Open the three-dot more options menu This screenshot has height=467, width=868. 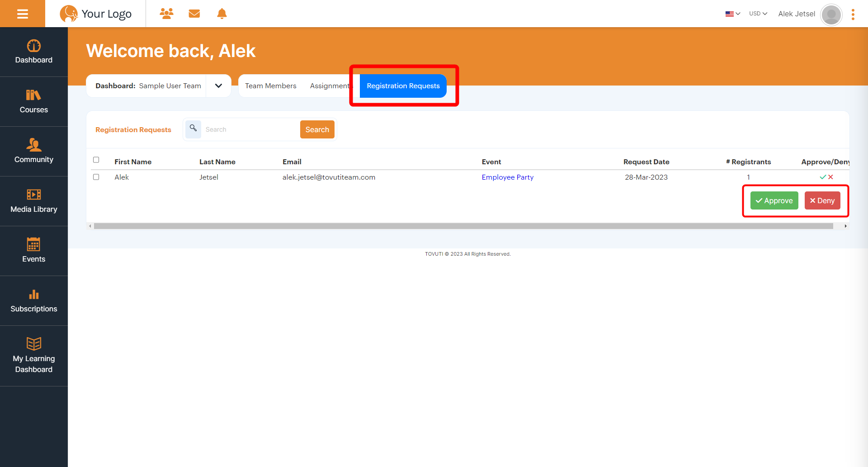(853, 14)
